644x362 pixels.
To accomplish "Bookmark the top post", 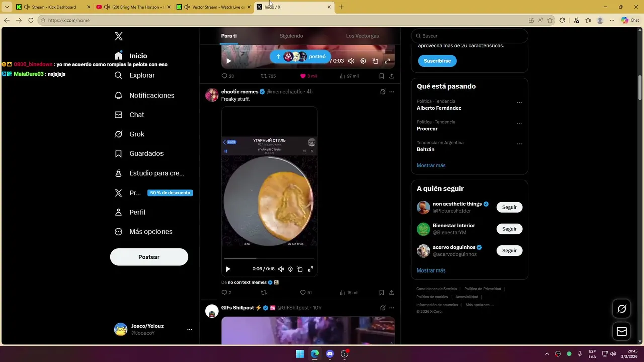I will pyautogui.click(x=382, y=76).
